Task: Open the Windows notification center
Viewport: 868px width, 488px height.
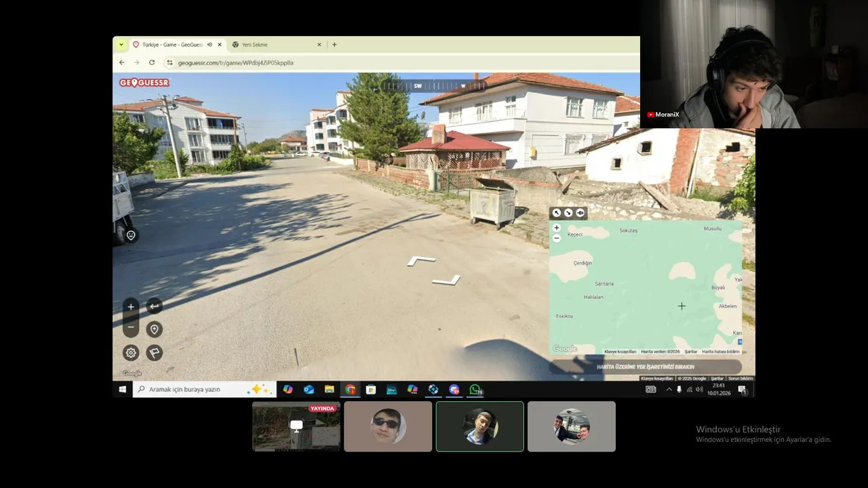Action: pyautogui.click(x=742, y=389)
